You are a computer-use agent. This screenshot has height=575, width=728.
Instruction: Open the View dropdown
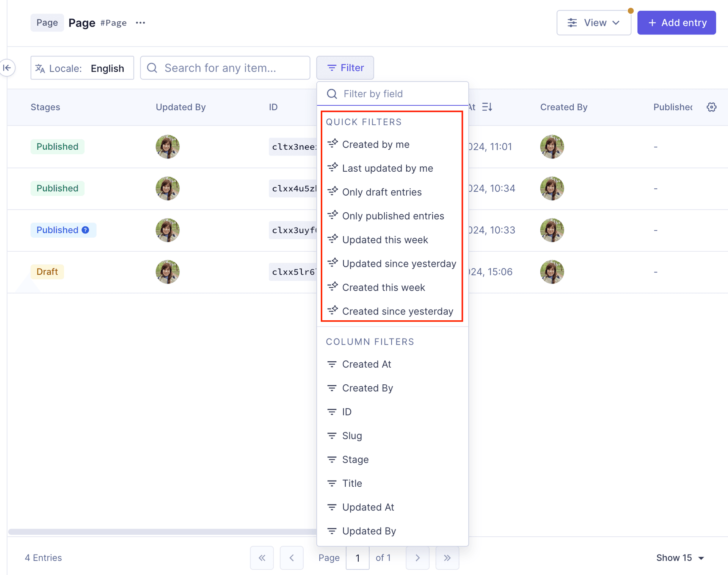[x=594, y=23]
